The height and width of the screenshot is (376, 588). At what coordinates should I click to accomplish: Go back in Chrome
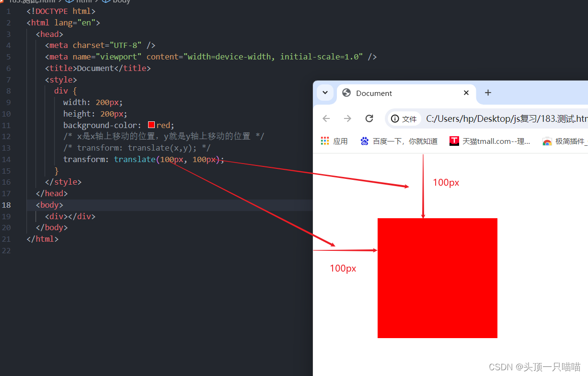[x=326, y=118]
